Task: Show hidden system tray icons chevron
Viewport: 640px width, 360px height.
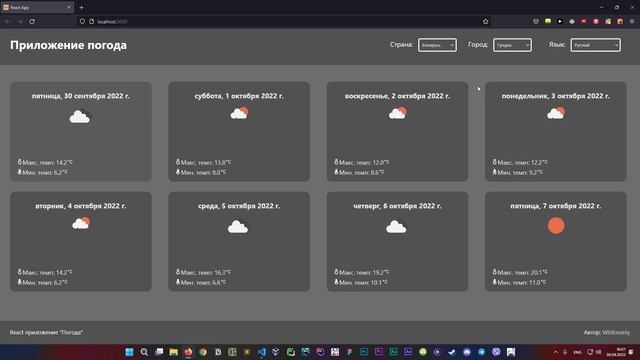Action: [555, 352]
